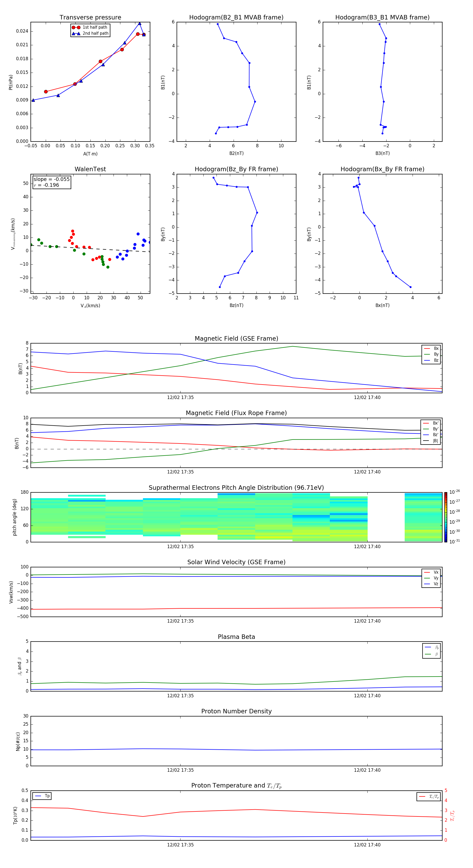Click '12/02 17:40' tick under GSE magnetic field
Image resolution: width=473 pixels, height=868 pixels.
(x=367, y=398)
